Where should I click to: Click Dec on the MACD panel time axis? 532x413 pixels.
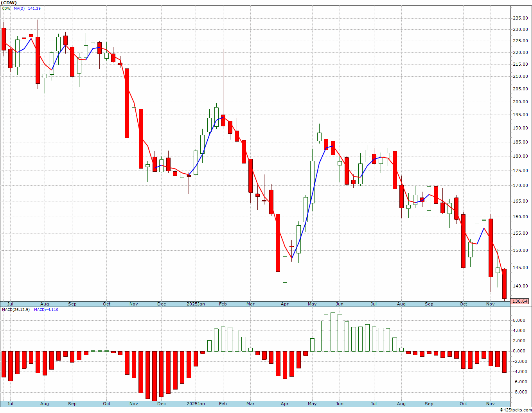click(x=162, y=404)
